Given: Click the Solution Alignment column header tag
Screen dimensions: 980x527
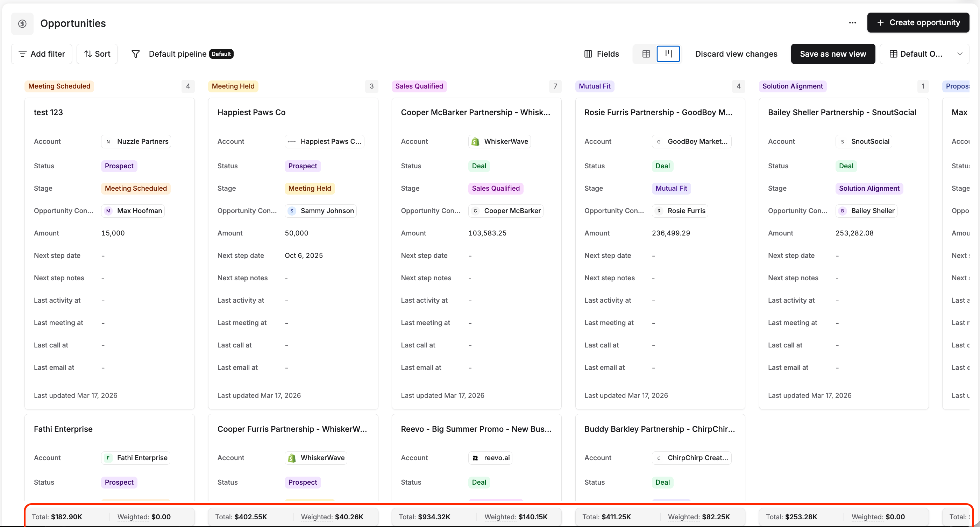Looking at the screenshot, I should click(792, 86).
